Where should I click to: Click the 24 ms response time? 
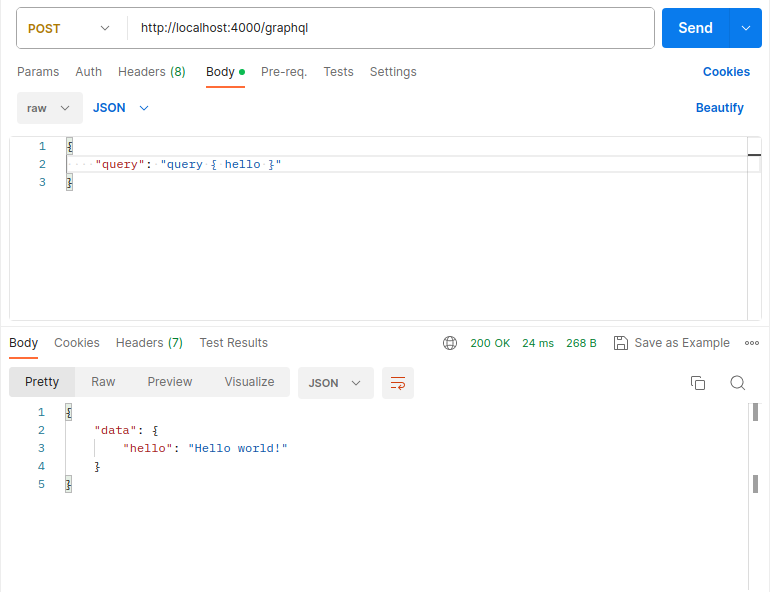538,343
